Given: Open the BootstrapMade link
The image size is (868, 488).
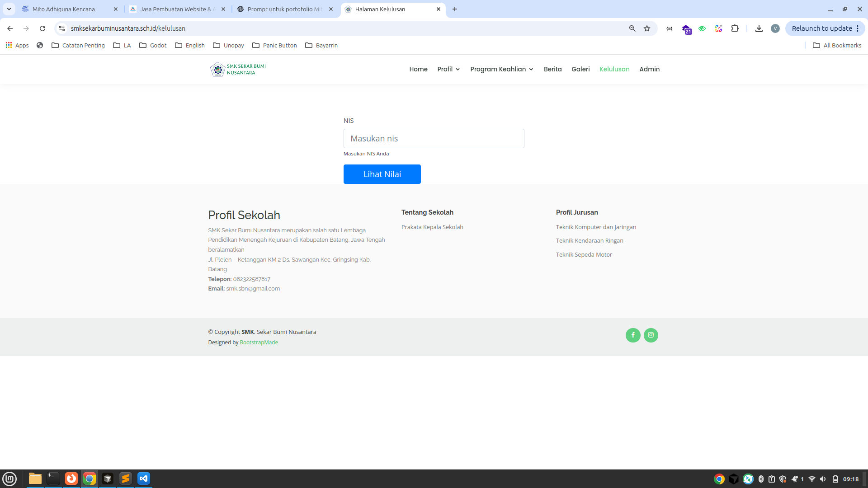Looking at the screenshot, I should click(x=259, y=343).
